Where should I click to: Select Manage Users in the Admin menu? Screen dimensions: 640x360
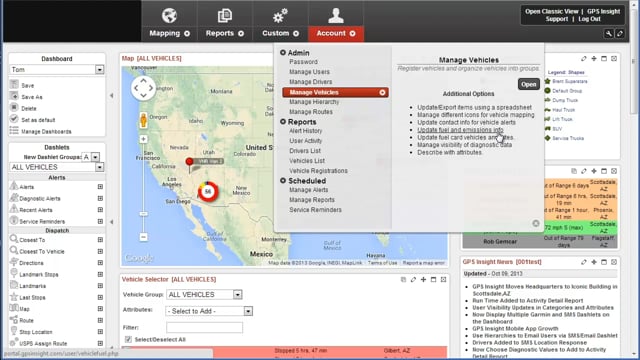click(309, 72)
